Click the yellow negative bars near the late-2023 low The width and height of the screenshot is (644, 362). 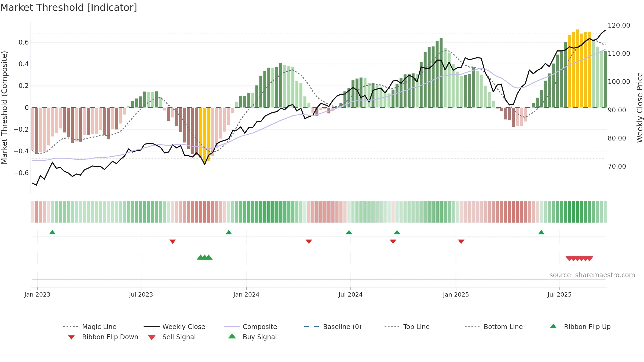coord(205,135)
